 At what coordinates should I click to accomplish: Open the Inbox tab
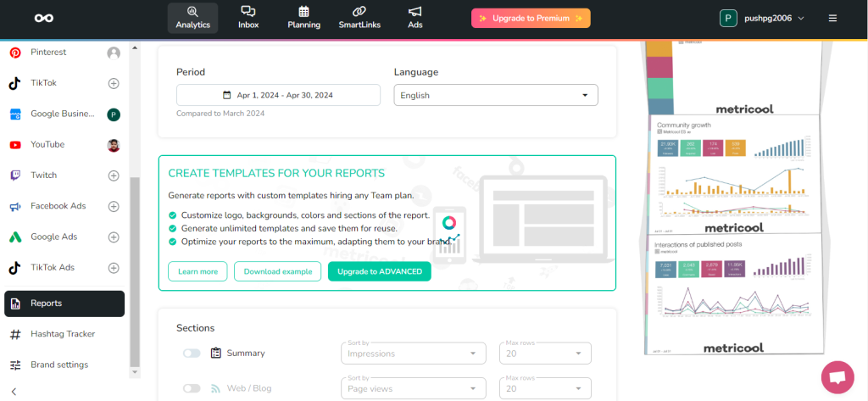tap(248, 19)
